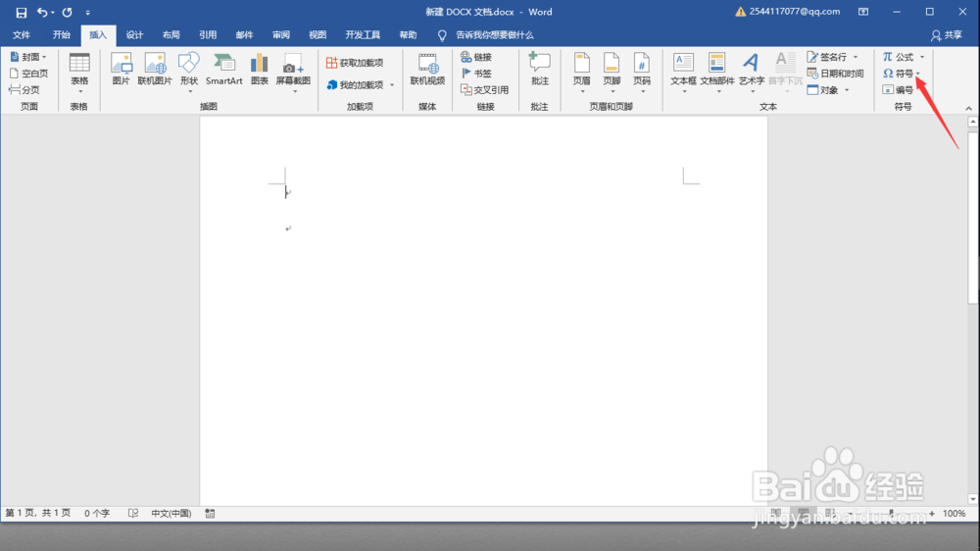Image resolution: width=980 pixels, height=551 pixels.
Task: Switch to the Home (开始) tab
Action: pos(61,35)
